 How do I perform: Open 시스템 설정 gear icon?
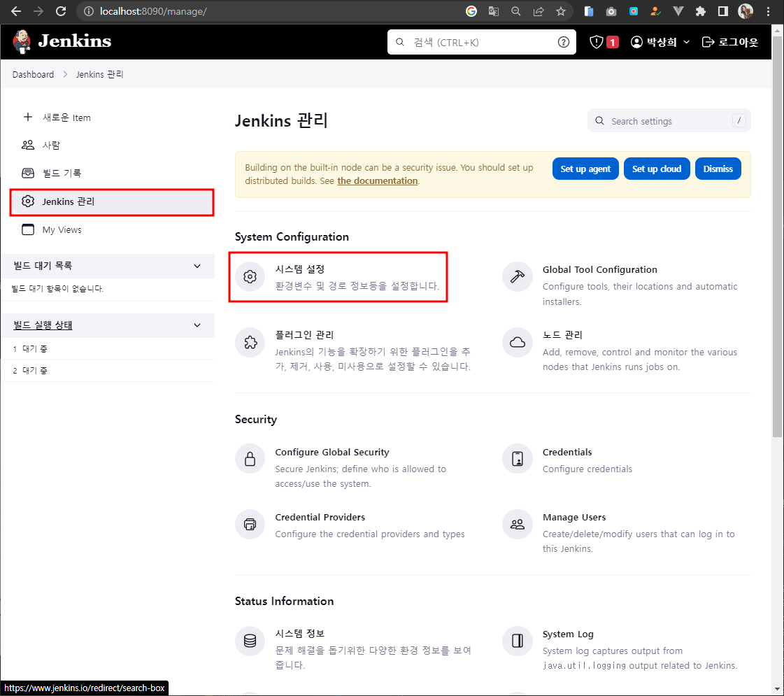click(x=250, y=276)
